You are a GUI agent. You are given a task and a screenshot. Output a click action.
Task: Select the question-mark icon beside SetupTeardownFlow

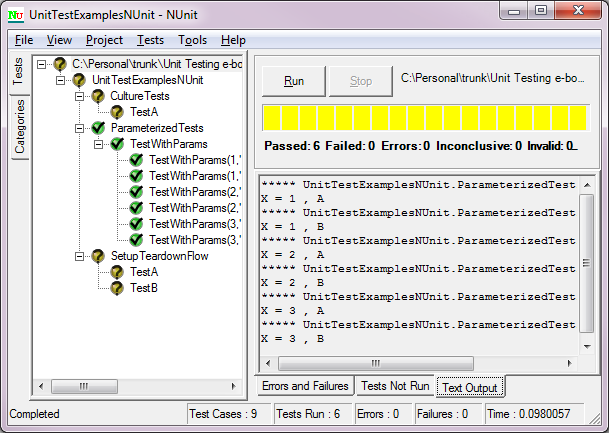[x=98, y=256]
